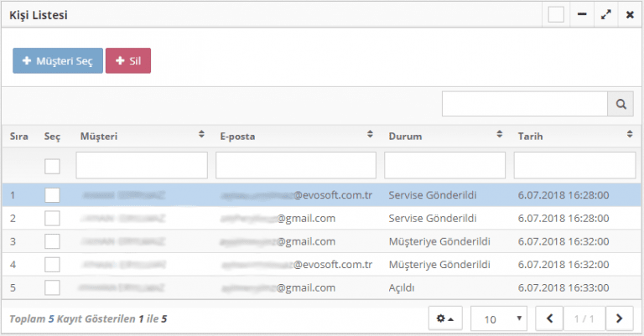Click the search magnifier icon
This screenshot has width=644, height=336.
tap(621, 104)
